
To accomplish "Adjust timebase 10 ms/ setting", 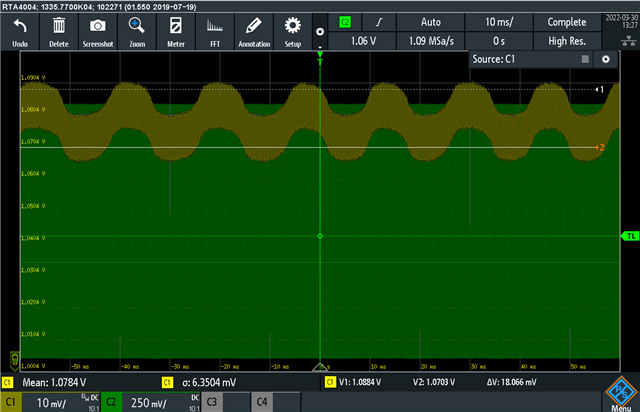I will click(x=499, y=22).
